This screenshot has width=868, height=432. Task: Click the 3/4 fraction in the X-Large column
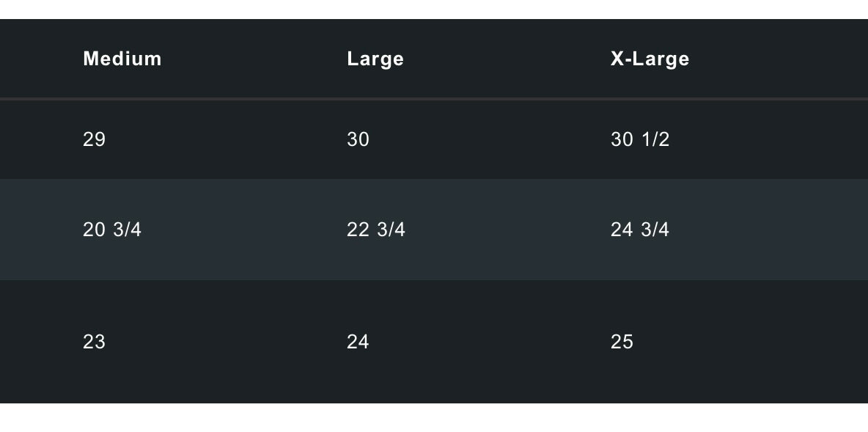[x=655, y=230]
